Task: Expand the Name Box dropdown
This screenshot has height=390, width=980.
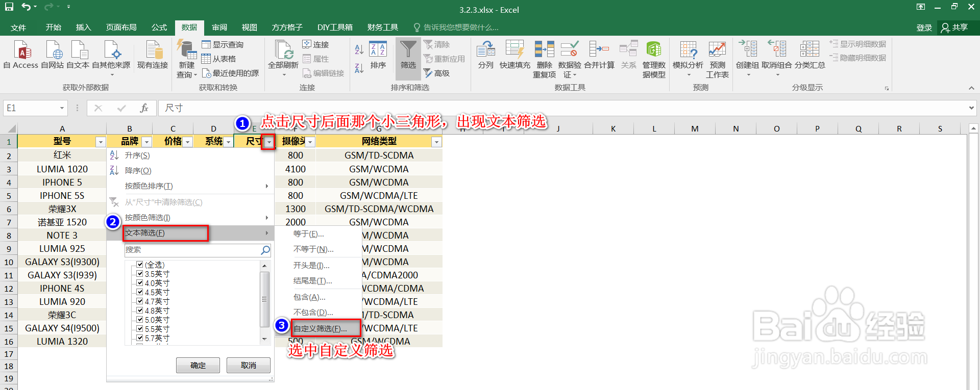Action: click(62, 108)
